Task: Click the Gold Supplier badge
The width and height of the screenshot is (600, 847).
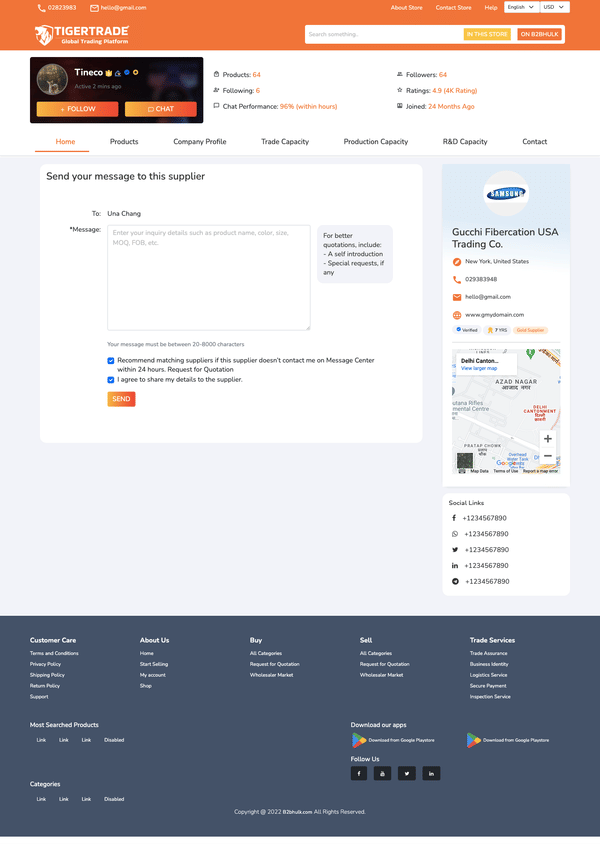Action: [x=530, y=330]
